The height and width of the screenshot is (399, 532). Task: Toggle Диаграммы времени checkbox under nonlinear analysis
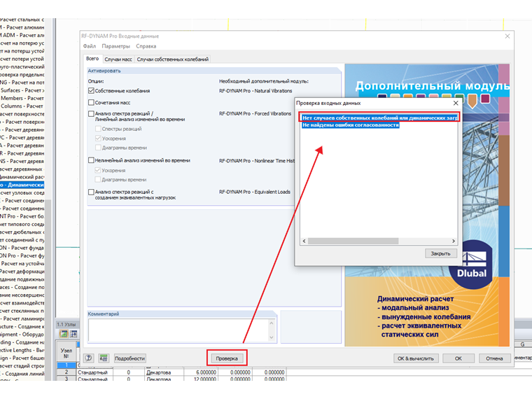click(x=98, y=179)
